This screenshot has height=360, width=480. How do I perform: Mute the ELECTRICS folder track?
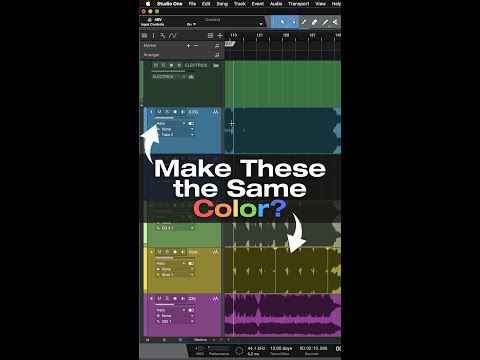click(x=155, y=65)
